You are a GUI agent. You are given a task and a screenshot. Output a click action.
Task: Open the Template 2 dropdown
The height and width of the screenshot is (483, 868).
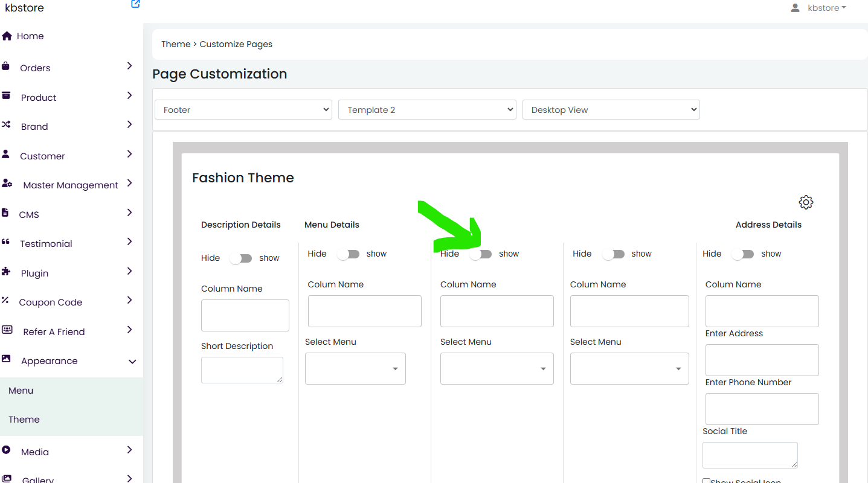pos(428,110)
